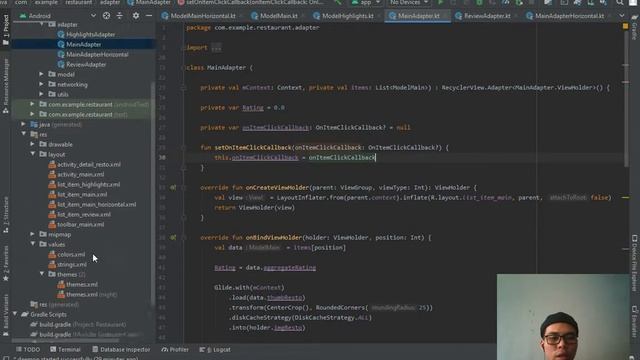Open list_item_highlights.xml layout file
The width and height of the screenshot is (640, 360).
pyautogui.click(x=84, y=184)
